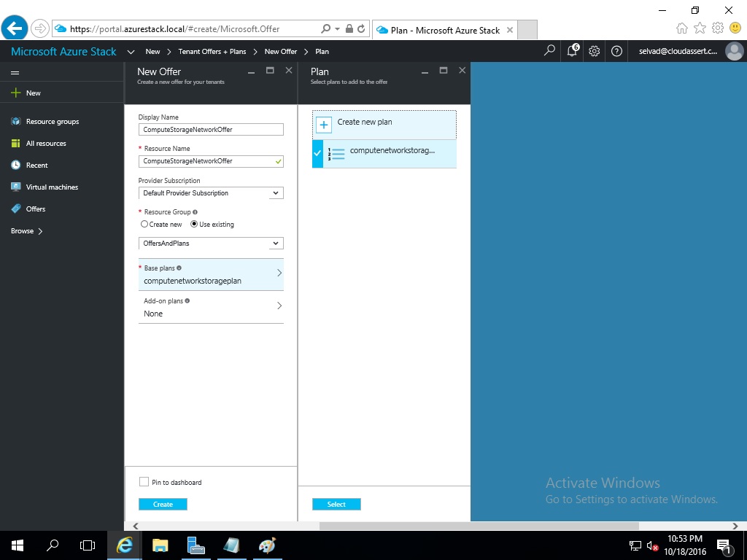The height and width of the screenshot is (560, 747).
Task: Open the Virtual machines sidebar link
Action: point(52,187)
